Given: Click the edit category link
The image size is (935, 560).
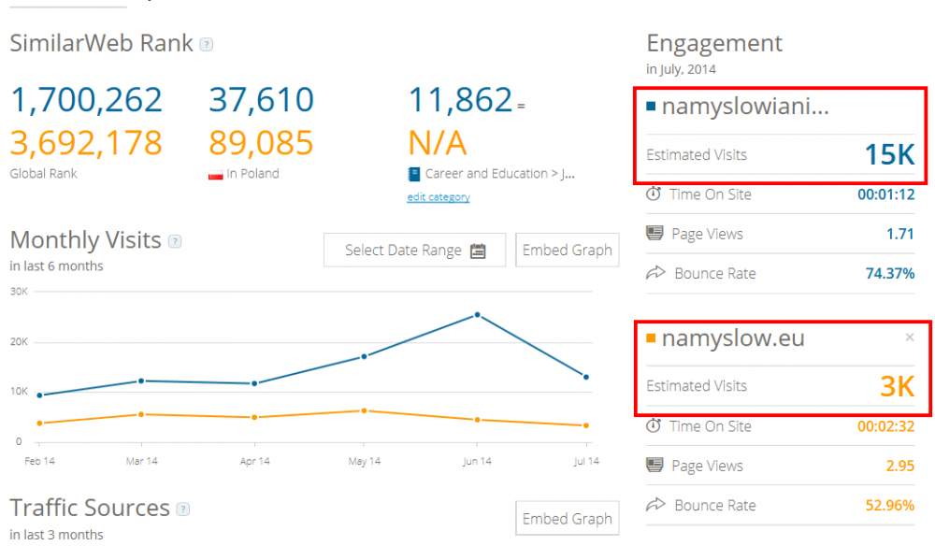Looking at the screenshot, I should pyautogui.click(x=439, y=197).
